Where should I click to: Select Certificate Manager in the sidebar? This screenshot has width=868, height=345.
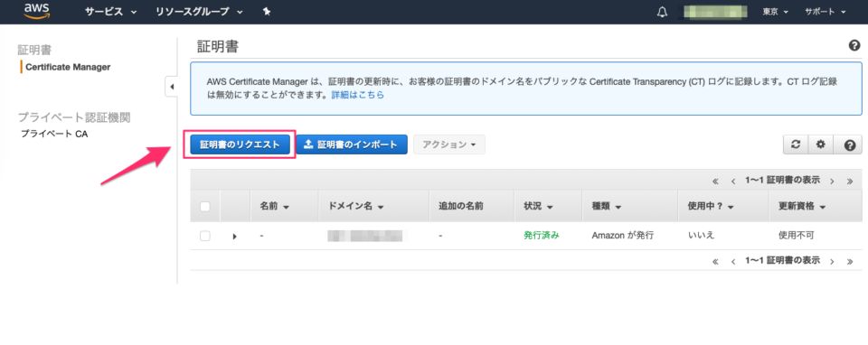click(68, 67)
